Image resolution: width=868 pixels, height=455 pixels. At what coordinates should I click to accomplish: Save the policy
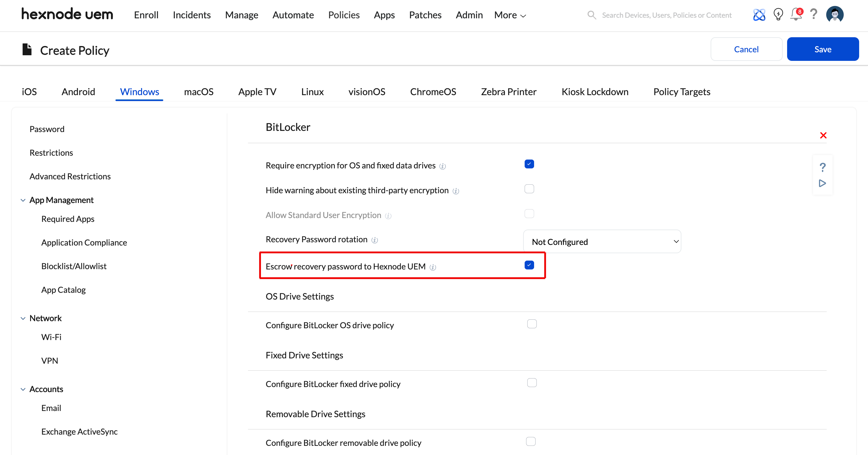pyautogui.click(x=823, y=49)
